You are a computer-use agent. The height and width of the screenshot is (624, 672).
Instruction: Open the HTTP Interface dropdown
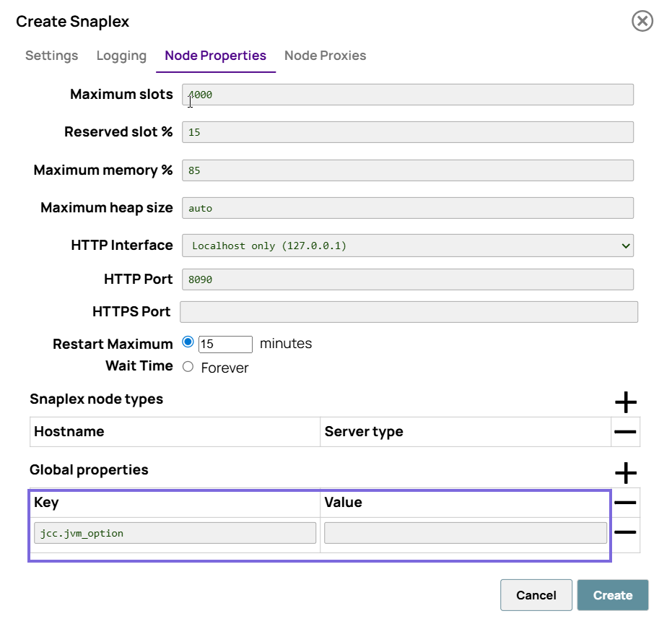click(x=407, y=246)
